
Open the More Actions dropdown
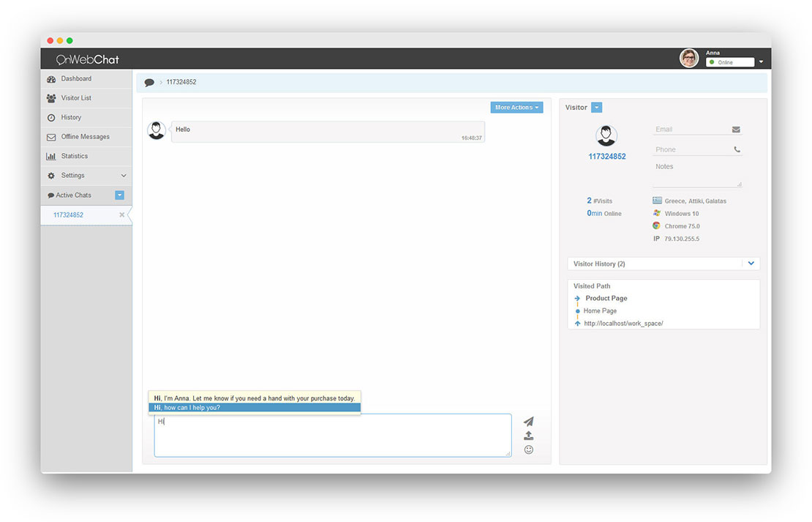pos(516,107)
